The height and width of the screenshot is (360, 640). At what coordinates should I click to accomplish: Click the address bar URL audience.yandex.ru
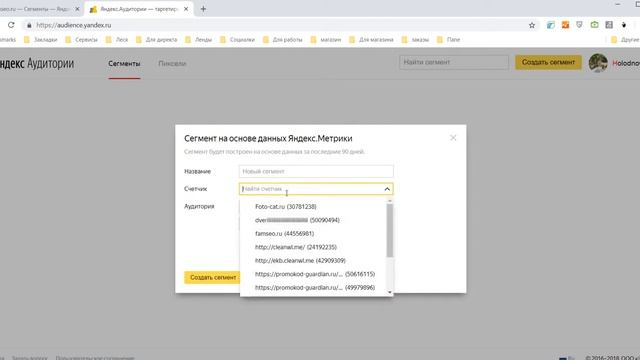coord(73,25)
